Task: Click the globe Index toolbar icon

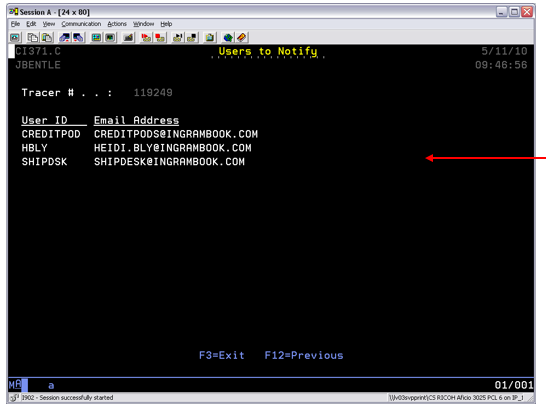Action: [228, 37]
